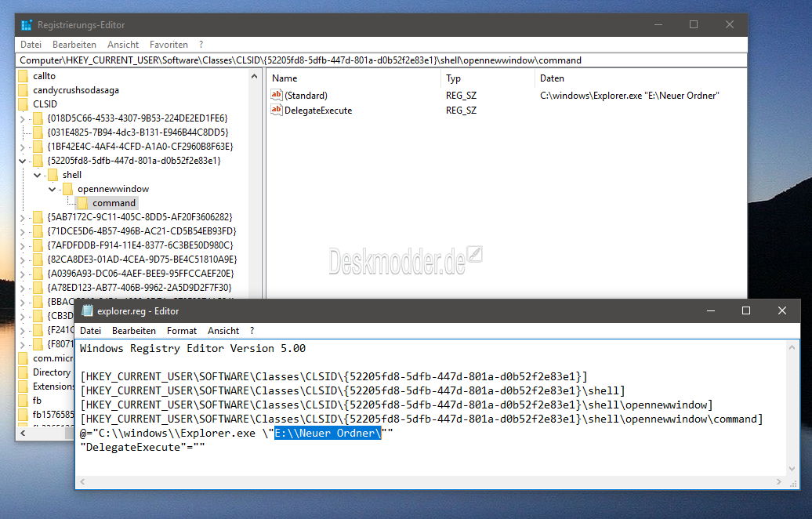Click the highlighted text E:\\Neuer Ordner\
The image size is (812, 519).
[x=328, y=433]
